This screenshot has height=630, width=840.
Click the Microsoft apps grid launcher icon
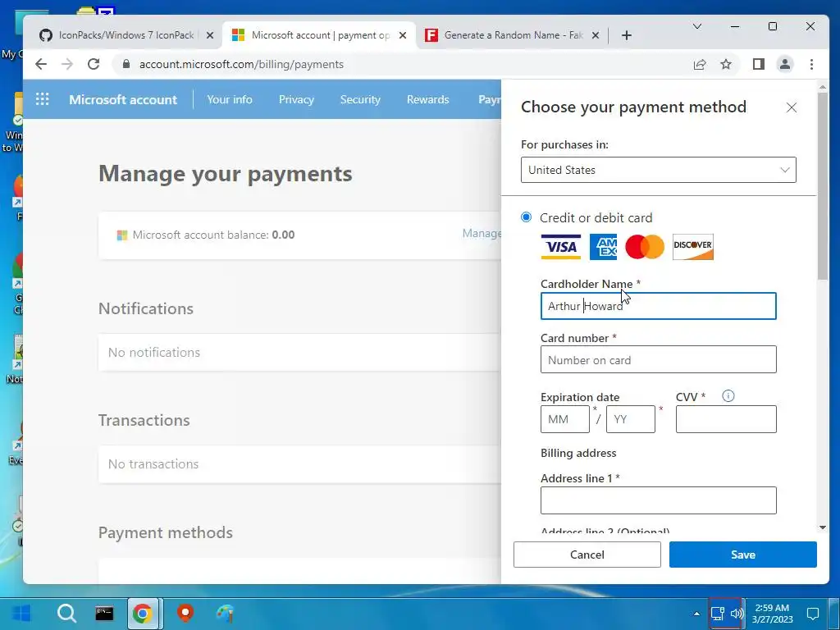click(x=43, y=99)
